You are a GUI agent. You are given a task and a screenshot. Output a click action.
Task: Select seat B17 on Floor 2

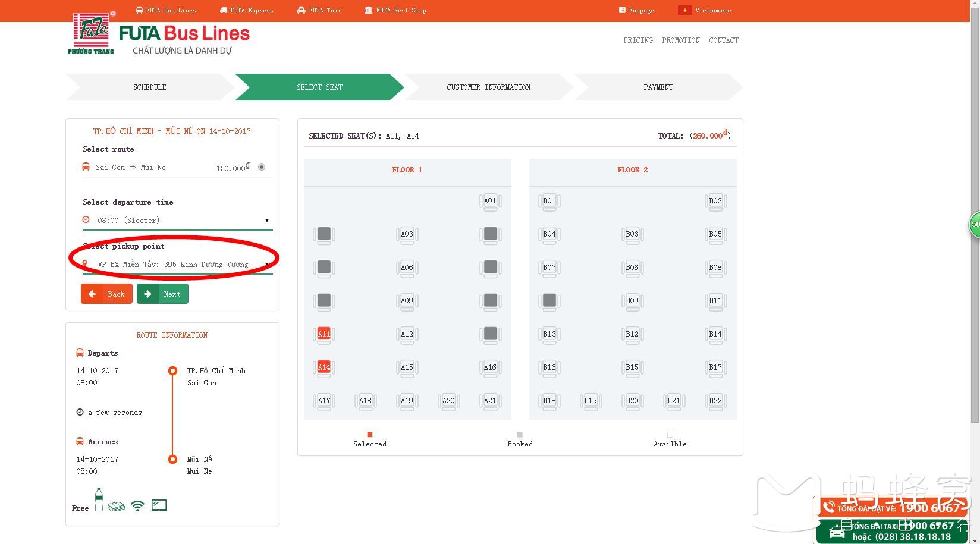tap(715, 367)
